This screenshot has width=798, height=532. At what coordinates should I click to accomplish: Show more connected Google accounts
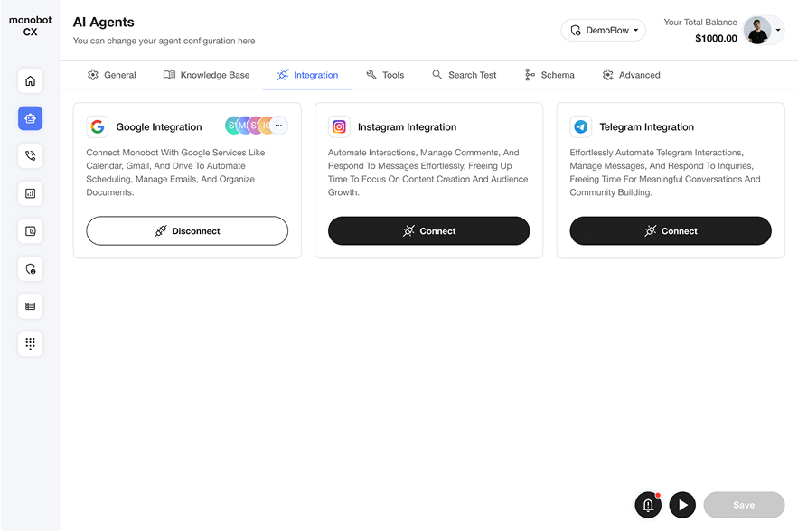(278, 126)
